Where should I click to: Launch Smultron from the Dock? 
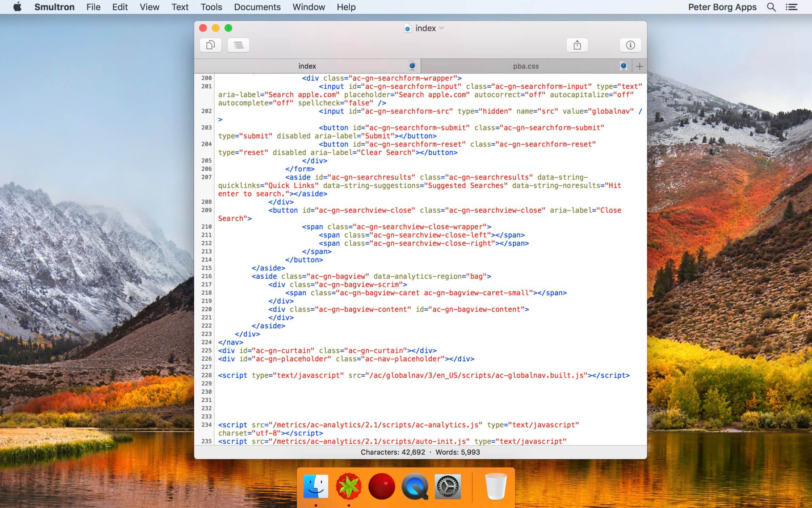(349, 487)
